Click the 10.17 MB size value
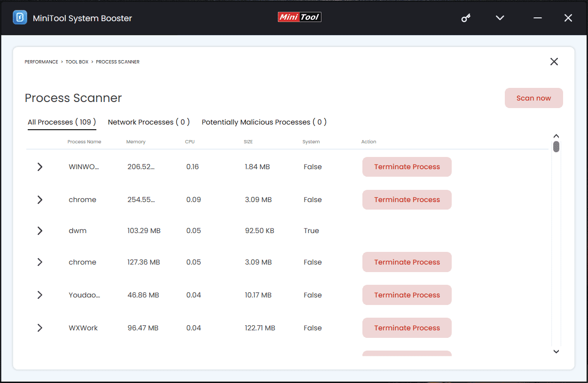The width and height of the screenshot is (588, 383). tap(258, 295)
